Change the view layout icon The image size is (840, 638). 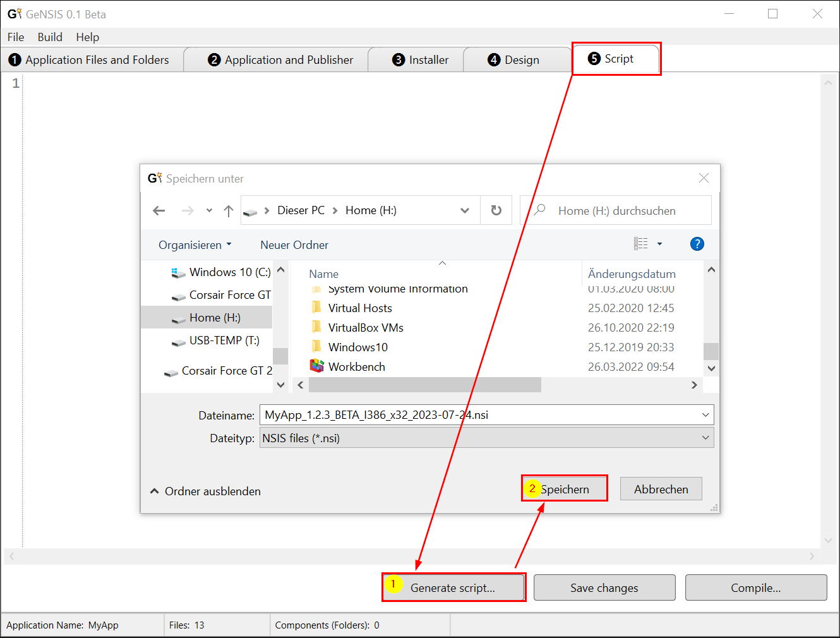pyautogui.click(x=641, y=244)
